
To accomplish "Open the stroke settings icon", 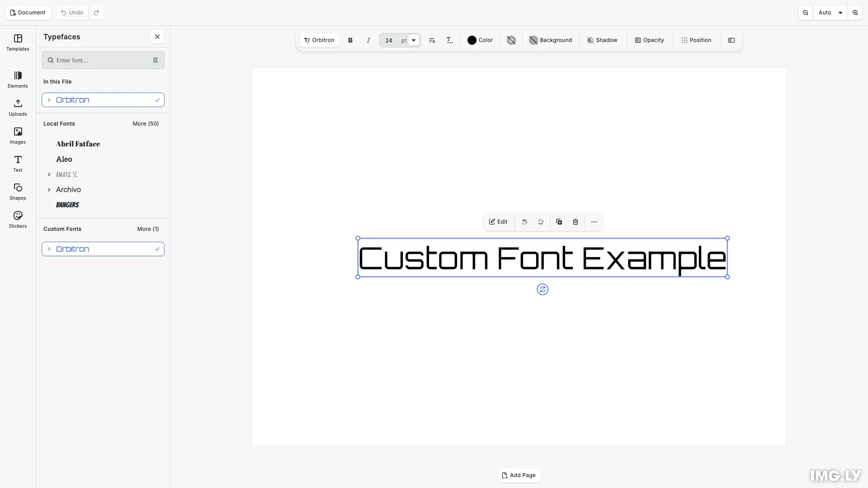I will pos(511,40).
